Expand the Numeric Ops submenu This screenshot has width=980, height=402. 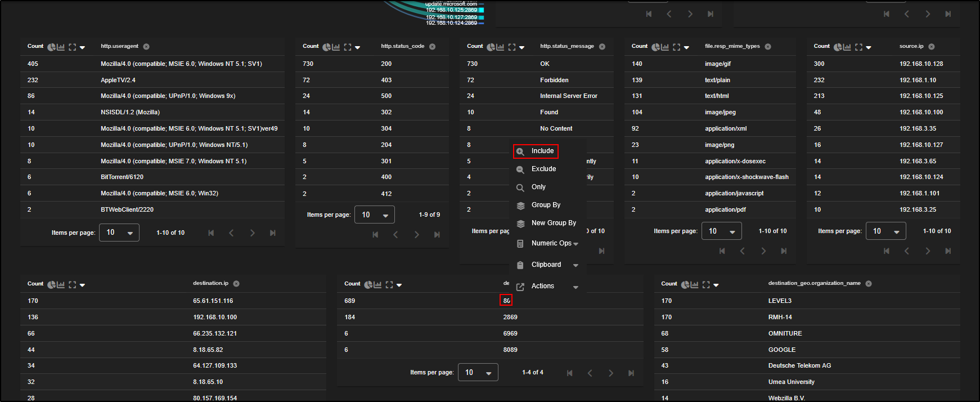point(576,244)
